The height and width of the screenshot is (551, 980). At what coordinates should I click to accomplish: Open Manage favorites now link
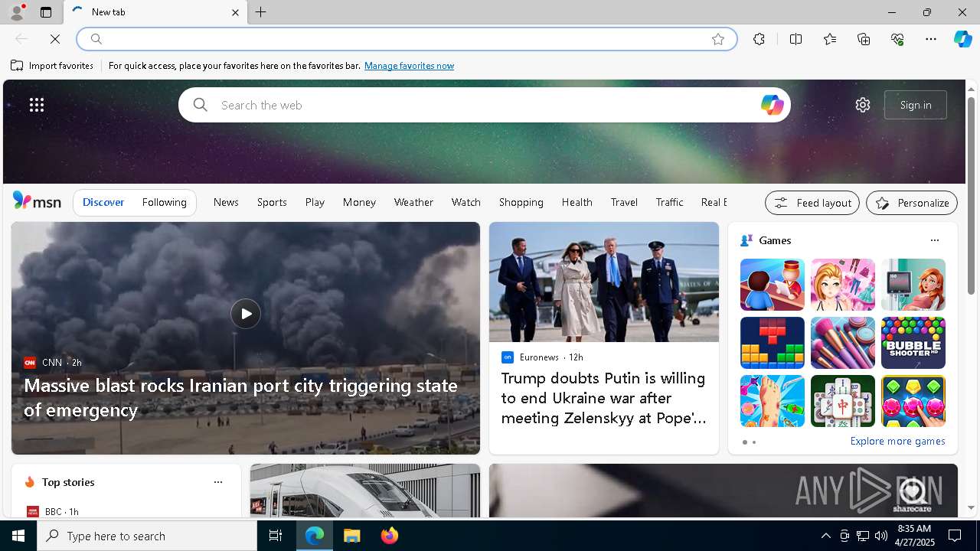pyautogui.click(x=409, y=66)
